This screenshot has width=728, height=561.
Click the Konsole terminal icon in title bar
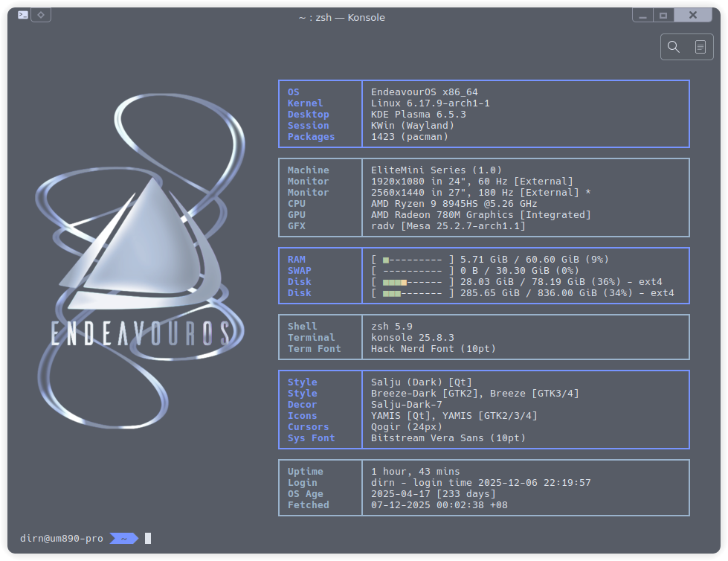pyautogui.click(x=23, y=15)
